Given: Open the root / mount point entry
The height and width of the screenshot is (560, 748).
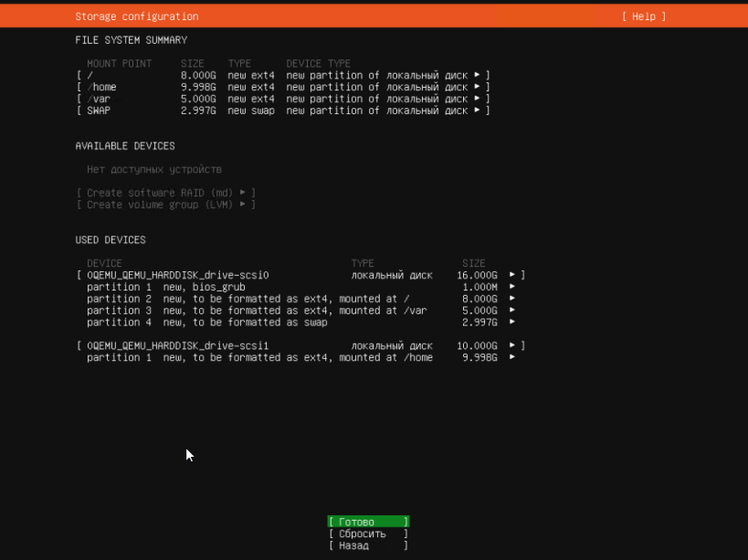Looking at the screenshot, I should (283, 75).
